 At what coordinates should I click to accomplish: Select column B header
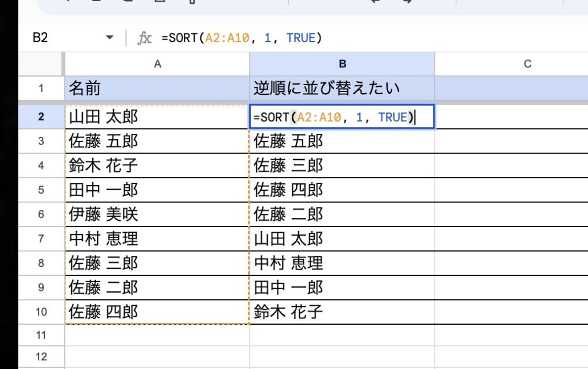(x=342, y=64)
